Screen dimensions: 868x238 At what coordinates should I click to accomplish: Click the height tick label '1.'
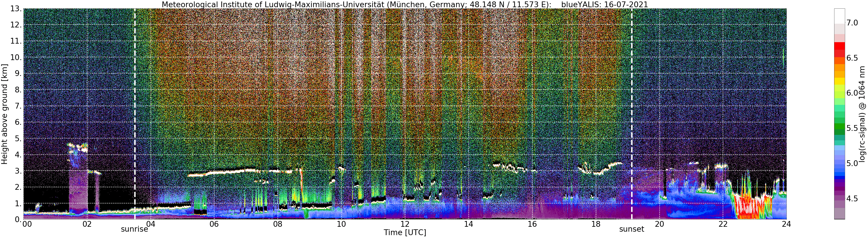(x=18, y=203)
